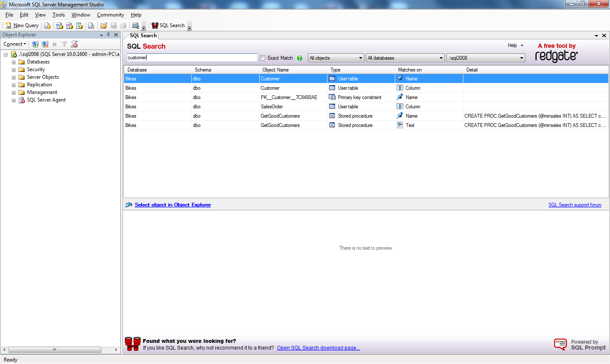This screenshot has height=364, width=610.
Task: Click the Save disk icon in toolbar
Action: (x=114, y=25)
